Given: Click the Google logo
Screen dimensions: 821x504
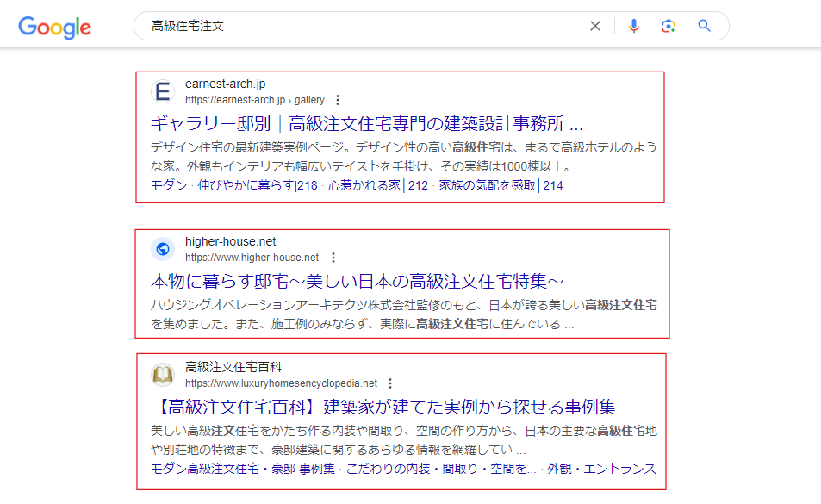Looking at the screenshot, I should (x=54, y=28).
